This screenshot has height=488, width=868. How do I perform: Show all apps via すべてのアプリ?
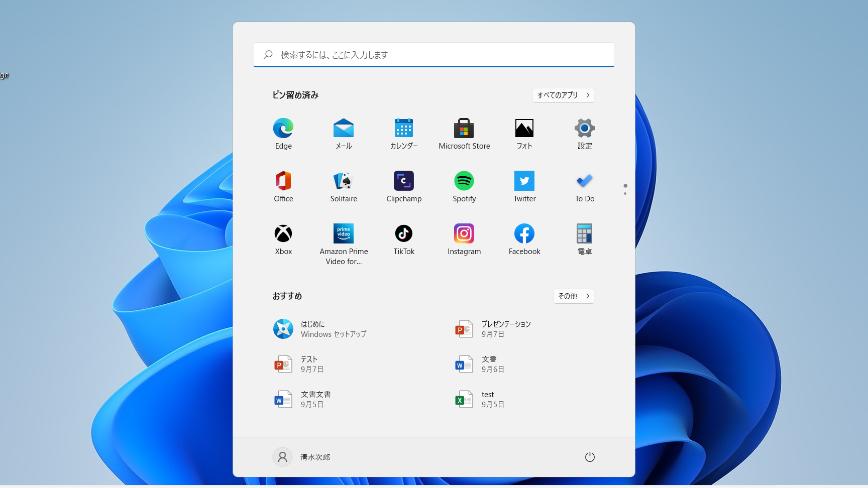pos(563,95)
